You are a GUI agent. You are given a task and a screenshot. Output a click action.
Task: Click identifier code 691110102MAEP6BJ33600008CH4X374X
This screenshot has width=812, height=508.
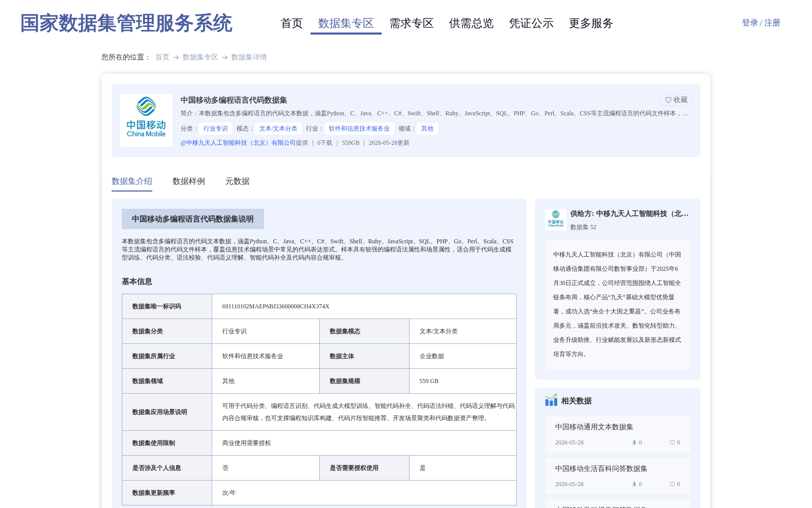coord(276,306)
